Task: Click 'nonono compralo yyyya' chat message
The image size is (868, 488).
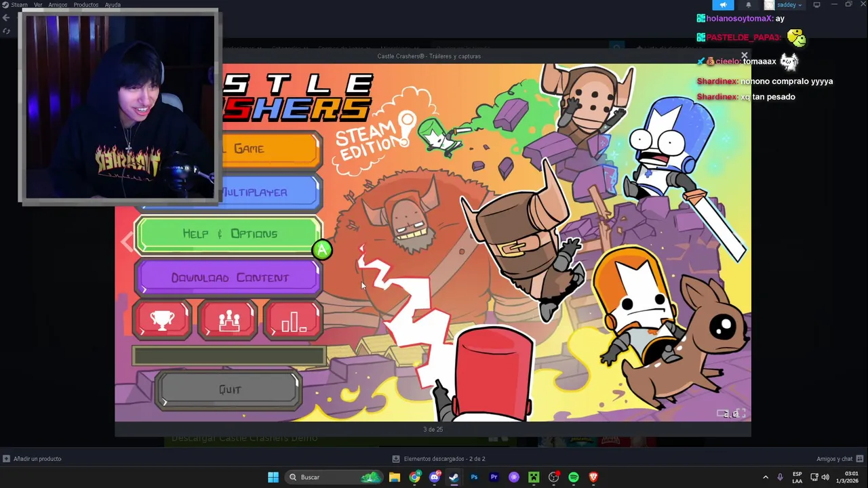Action: [x=787, y=81]
